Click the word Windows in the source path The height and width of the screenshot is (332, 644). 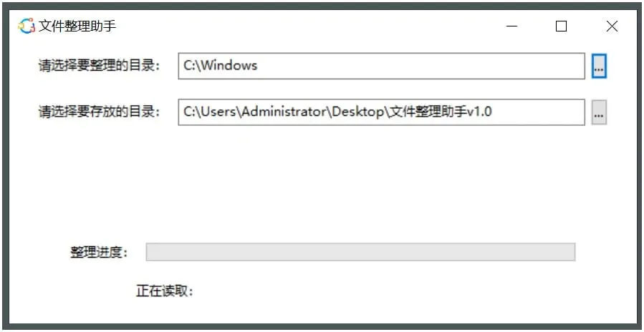coord(229,66)
